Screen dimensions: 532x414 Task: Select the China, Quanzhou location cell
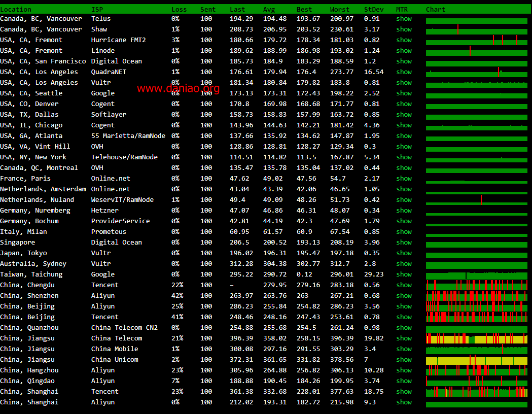pyautogui.click(x=29, y=327)
